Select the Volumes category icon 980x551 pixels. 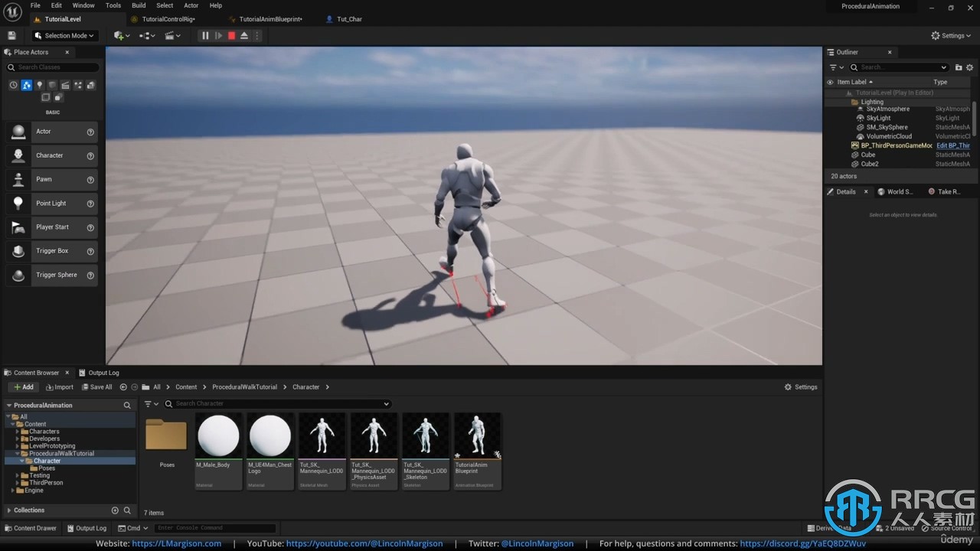click(x=91, y=85)
